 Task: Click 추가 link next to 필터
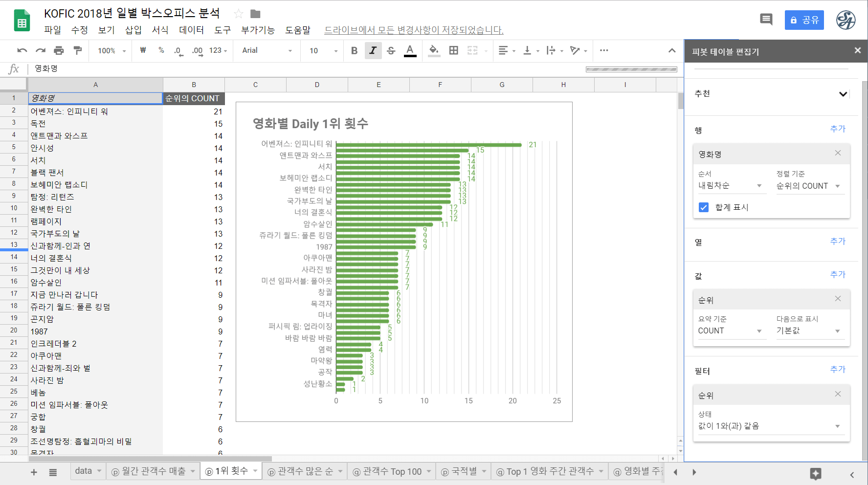(838, 369)
